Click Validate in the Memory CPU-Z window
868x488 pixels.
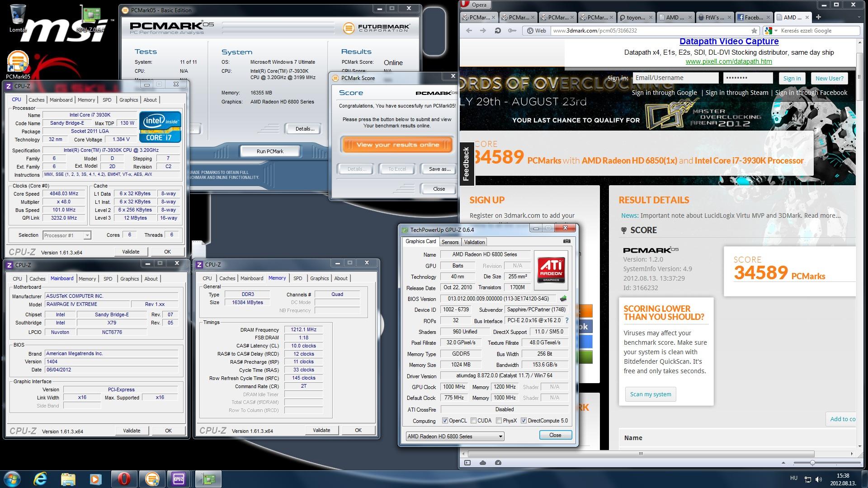[321, 430]
